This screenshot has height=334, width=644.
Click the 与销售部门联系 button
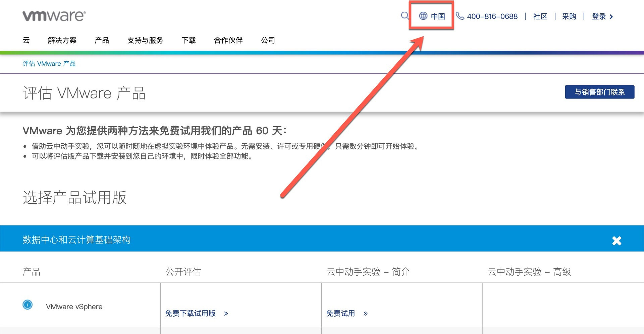[x=599, y=92]
